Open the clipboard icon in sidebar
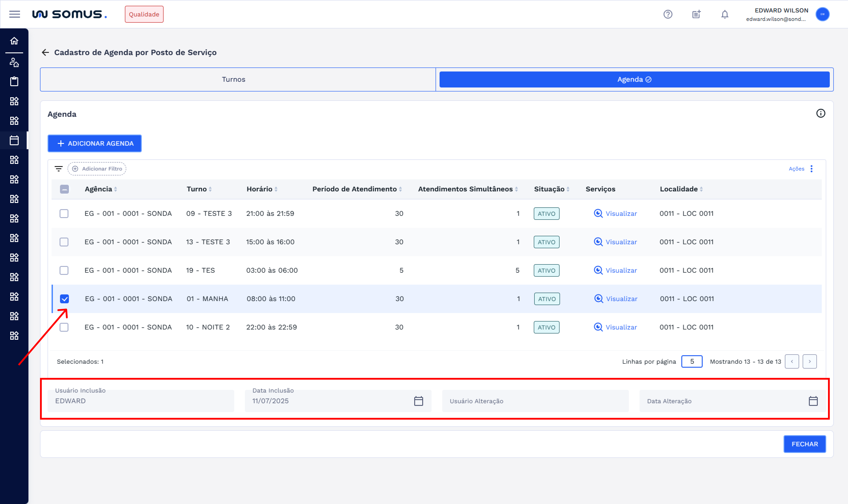The width and height of the screenshot is (848, 504). pos(14,81)
